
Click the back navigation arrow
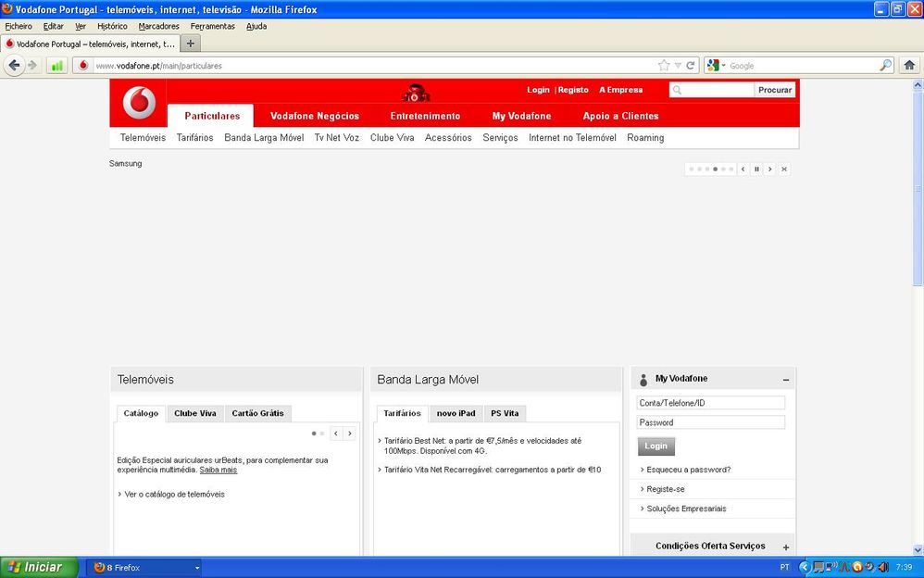[14, 65]
